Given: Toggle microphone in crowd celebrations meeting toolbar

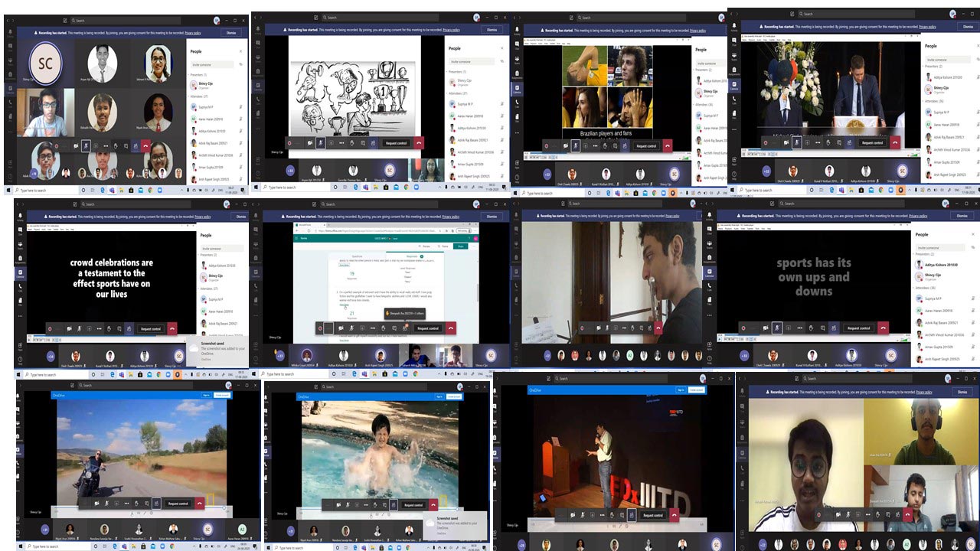Looking at the screenshot, I should [x=79, y=328].
